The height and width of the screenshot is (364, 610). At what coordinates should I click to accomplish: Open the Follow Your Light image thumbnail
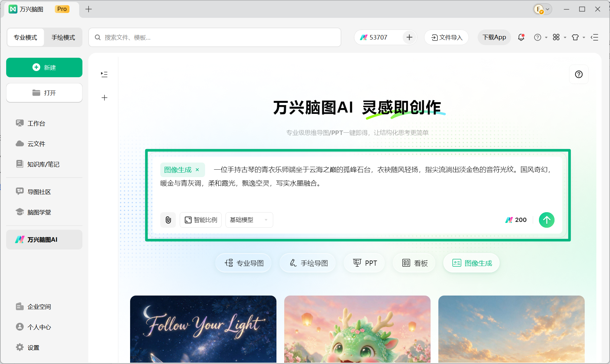pos(203,329)
